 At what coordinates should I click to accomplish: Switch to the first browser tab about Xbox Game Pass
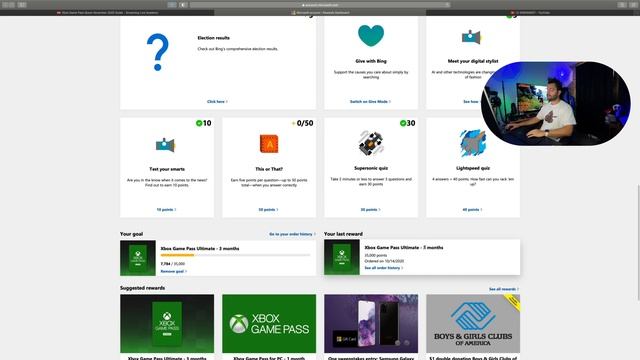107,13
